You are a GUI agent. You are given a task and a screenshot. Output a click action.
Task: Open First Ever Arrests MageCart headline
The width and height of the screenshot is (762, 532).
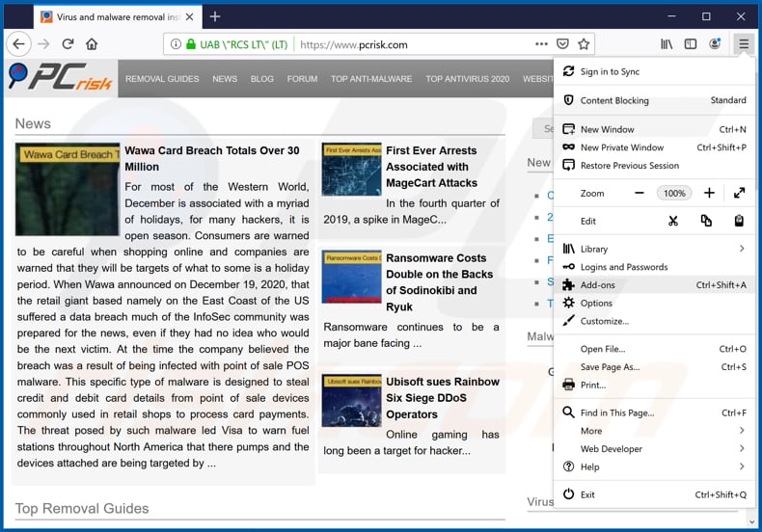click(x=431, y=167)
